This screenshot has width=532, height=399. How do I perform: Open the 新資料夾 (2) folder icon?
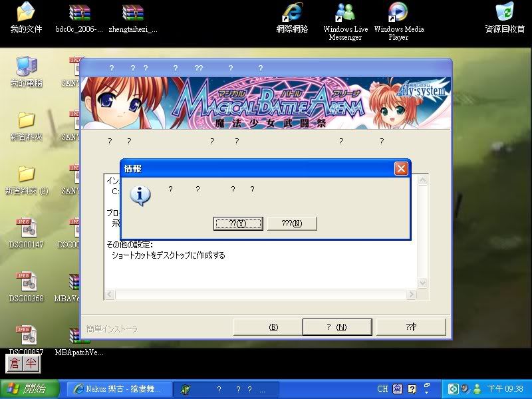pyautogui.click(x=27, y=180)
